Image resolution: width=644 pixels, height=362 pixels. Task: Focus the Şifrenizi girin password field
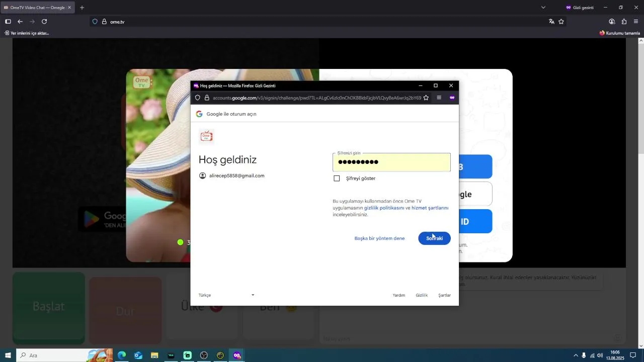coord(391,162)
